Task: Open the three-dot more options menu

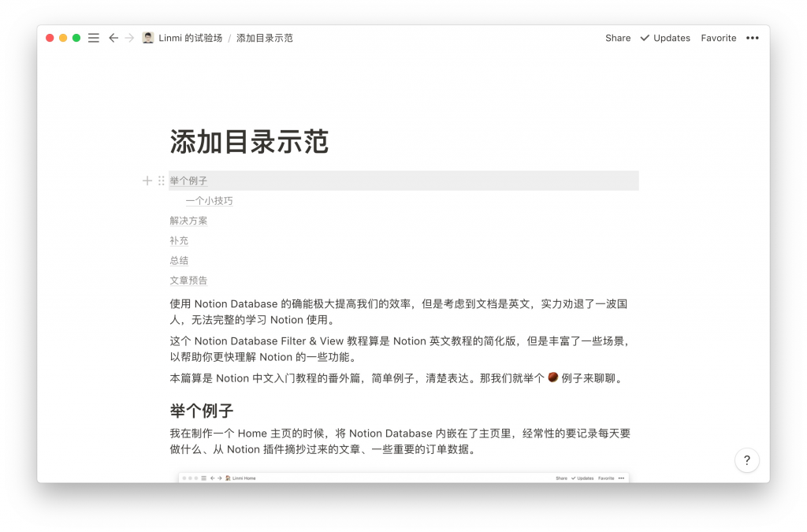Action: click(x=753, y=38)
